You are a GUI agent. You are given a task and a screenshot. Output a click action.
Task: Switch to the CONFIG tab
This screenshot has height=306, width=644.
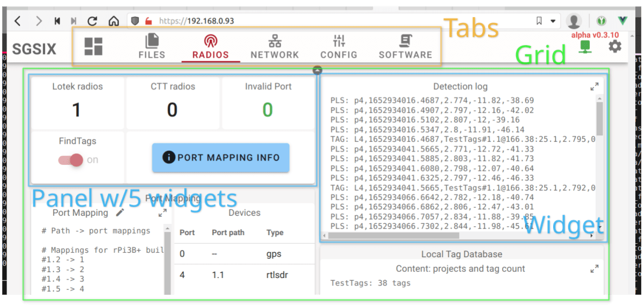(339, 46)
